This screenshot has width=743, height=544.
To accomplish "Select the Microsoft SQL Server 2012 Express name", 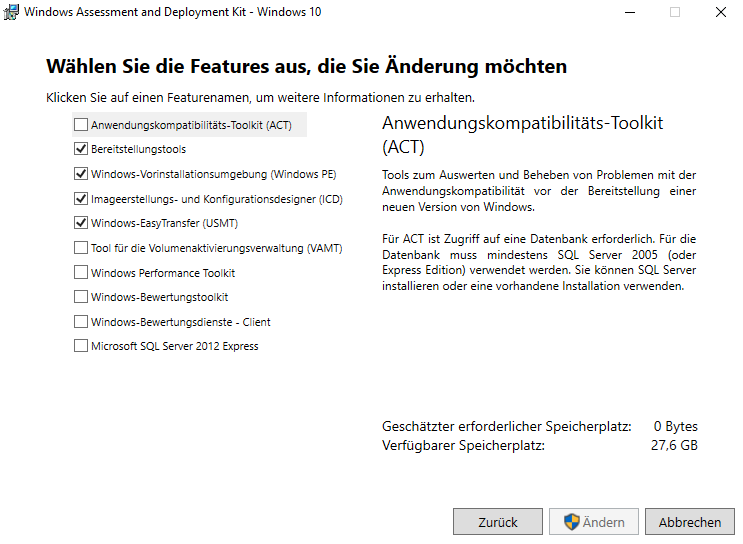I will tap(175, 346).
